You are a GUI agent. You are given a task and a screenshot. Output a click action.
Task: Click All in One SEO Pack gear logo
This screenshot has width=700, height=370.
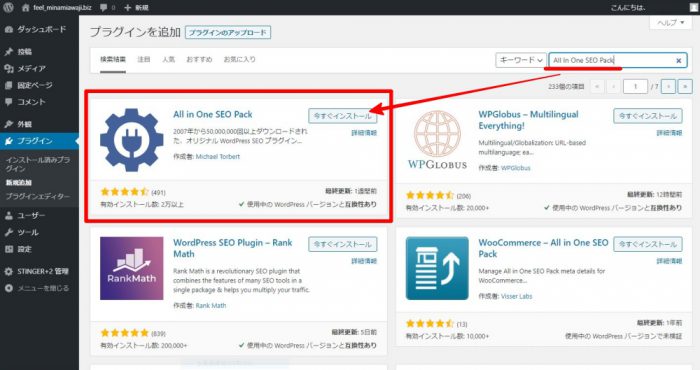pyautogui.click(x=132, y=140)
